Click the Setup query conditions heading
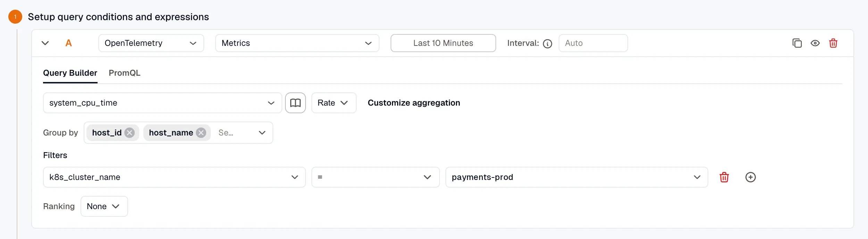The image size is (868, 239). coord(118,17)
